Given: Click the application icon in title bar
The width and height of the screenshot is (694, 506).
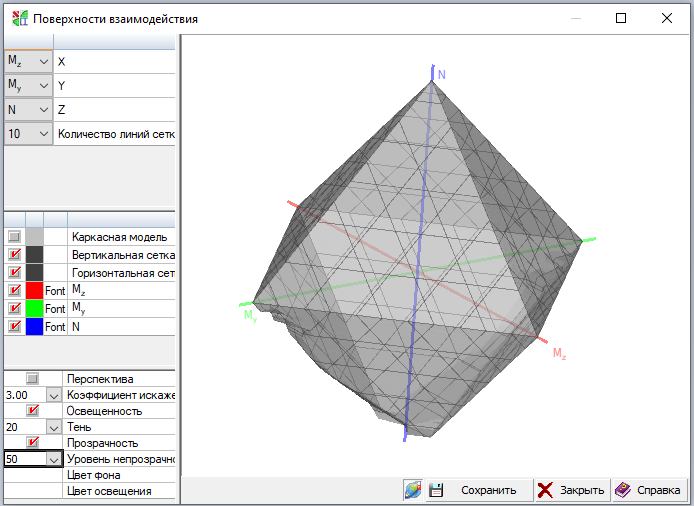Looking at the screenshot, I should point(19,18).
